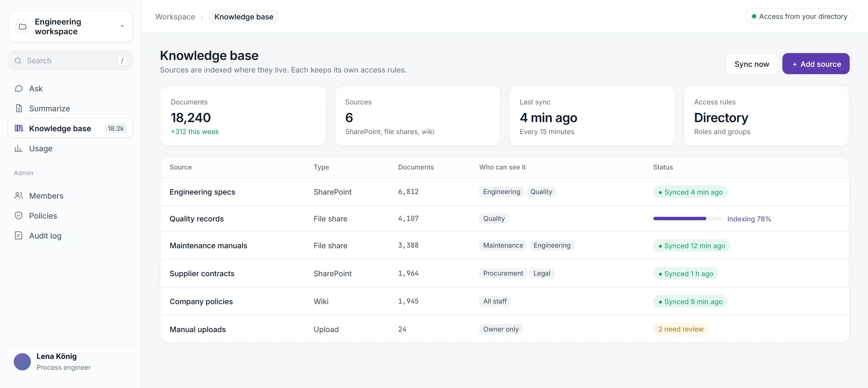Click the Source column header

181,167
